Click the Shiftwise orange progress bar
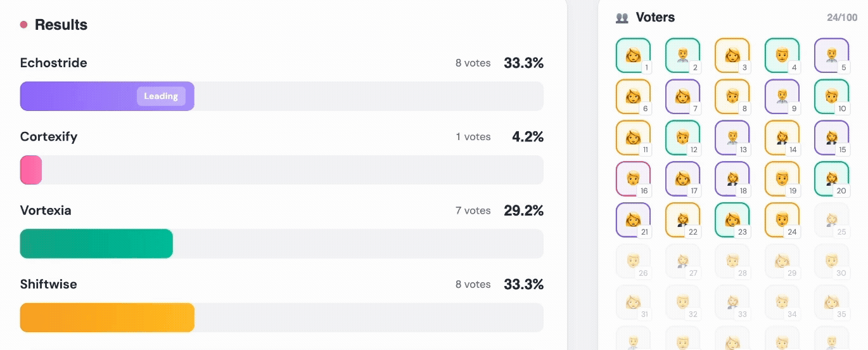 106,318
